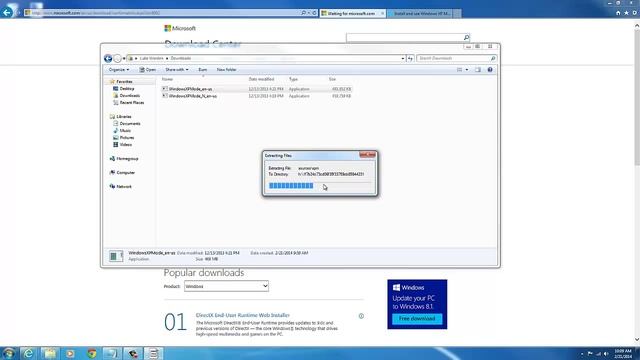
Task: Close the Extracting Files dialog
Action: tap(367, 155)
